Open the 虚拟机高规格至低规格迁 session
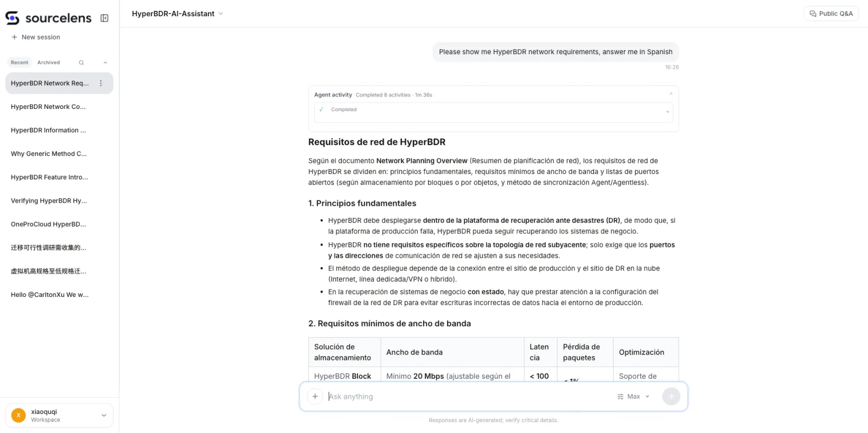The height and width of the screenshot is (433, 868). tap(59, 271)
